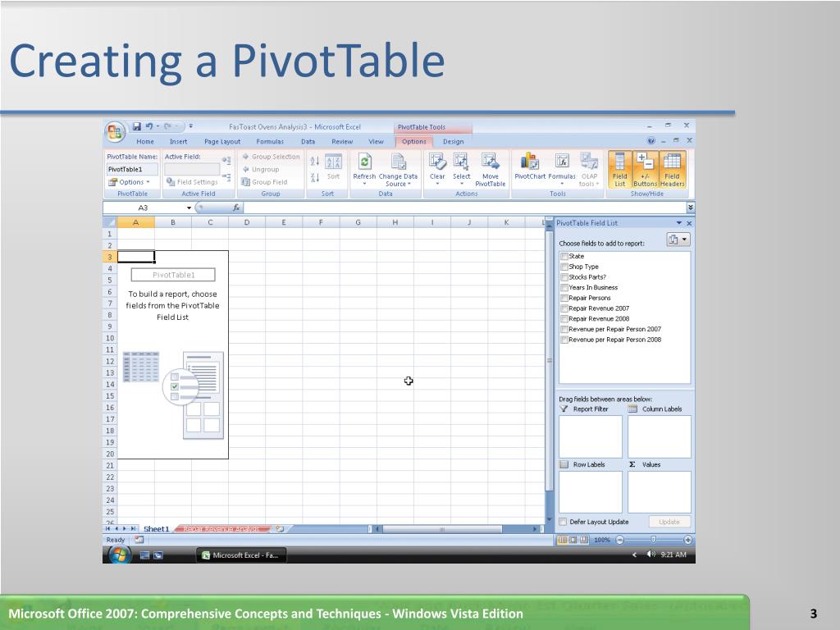Open the Field List layout view dropdown
This screenshot has width=840, height=630.
678,240
